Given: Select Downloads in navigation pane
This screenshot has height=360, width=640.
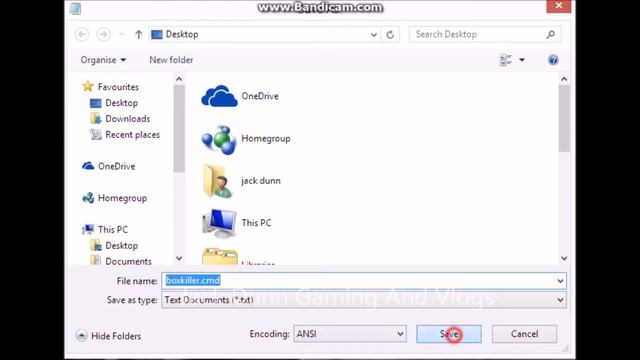Looking at the screenshot, I should [120, 119].
